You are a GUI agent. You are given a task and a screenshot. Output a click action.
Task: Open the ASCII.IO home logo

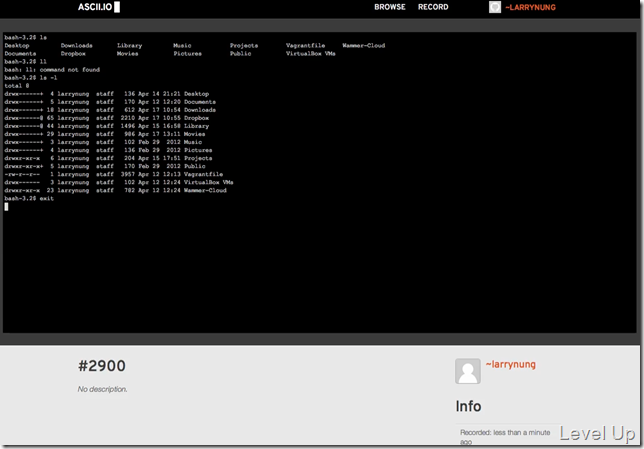[99, 7]
